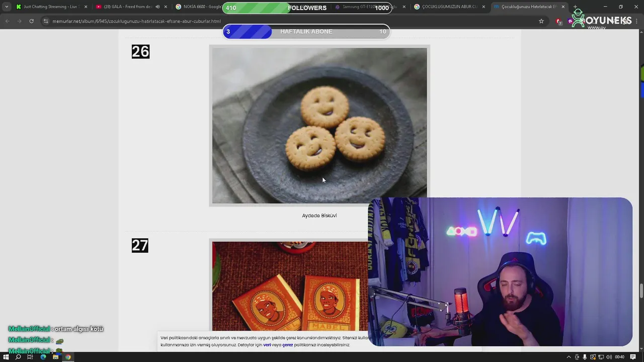Viewport: 644px width, 362px height.
Task: Open the notification center icon
Action: 633,357
